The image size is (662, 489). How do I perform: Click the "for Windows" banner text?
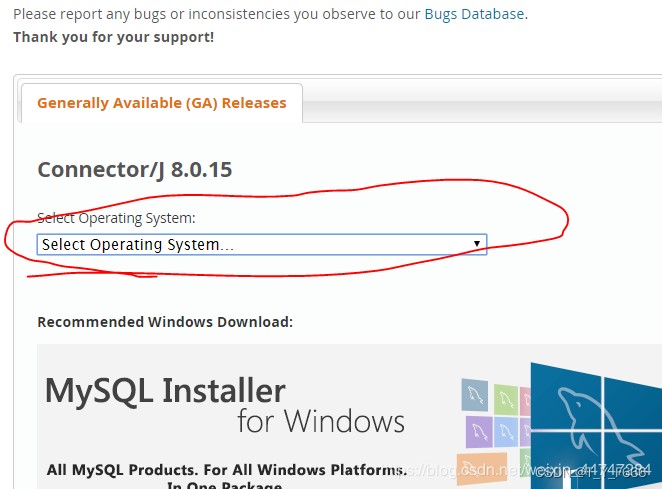tap(320, 420)
